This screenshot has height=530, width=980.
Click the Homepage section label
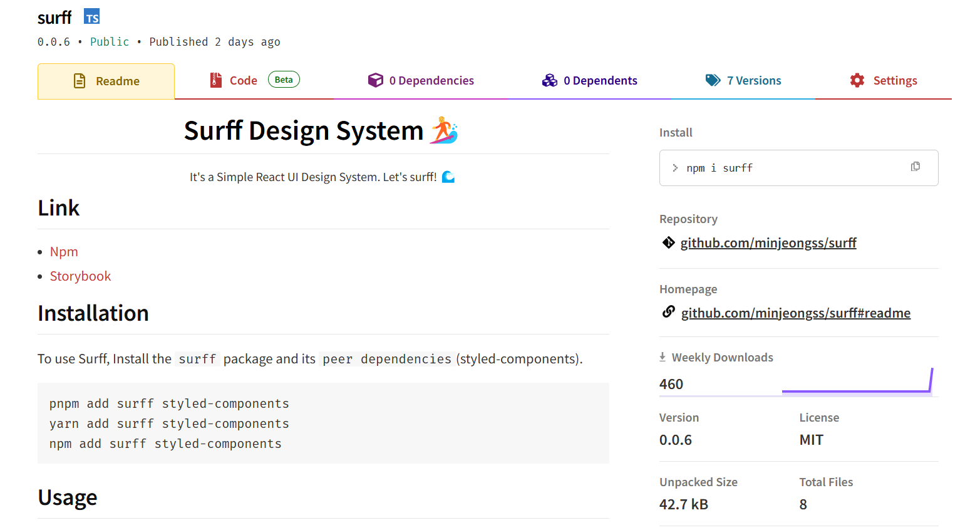[688, 289]
